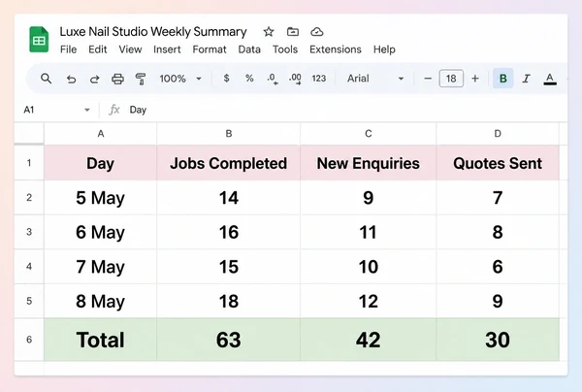582x392 pixels.
Task: Select the Quotes Sent total 30
Action: tap(498, 340)
